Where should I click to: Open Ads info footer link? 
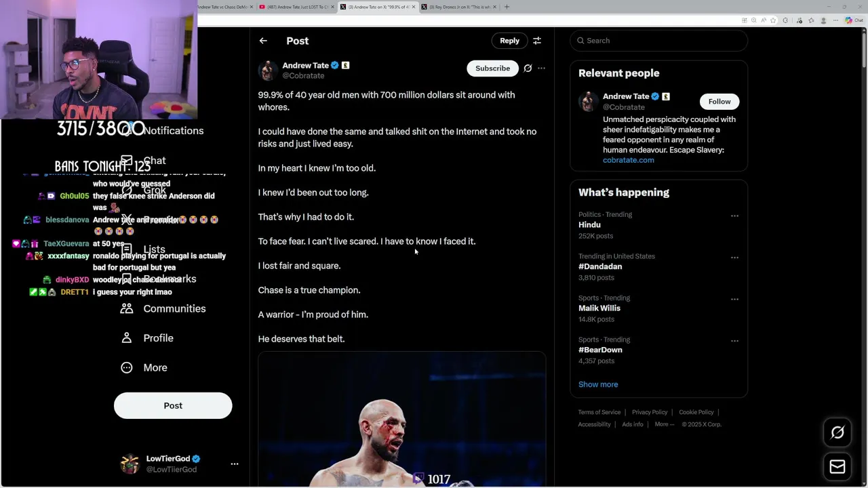click(x=633, y=424)
